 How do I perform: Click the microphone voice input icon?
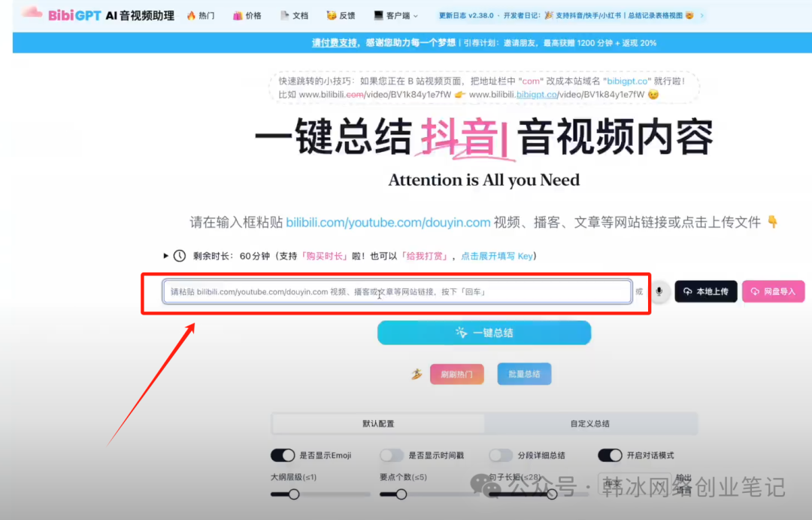pos(659,291)
